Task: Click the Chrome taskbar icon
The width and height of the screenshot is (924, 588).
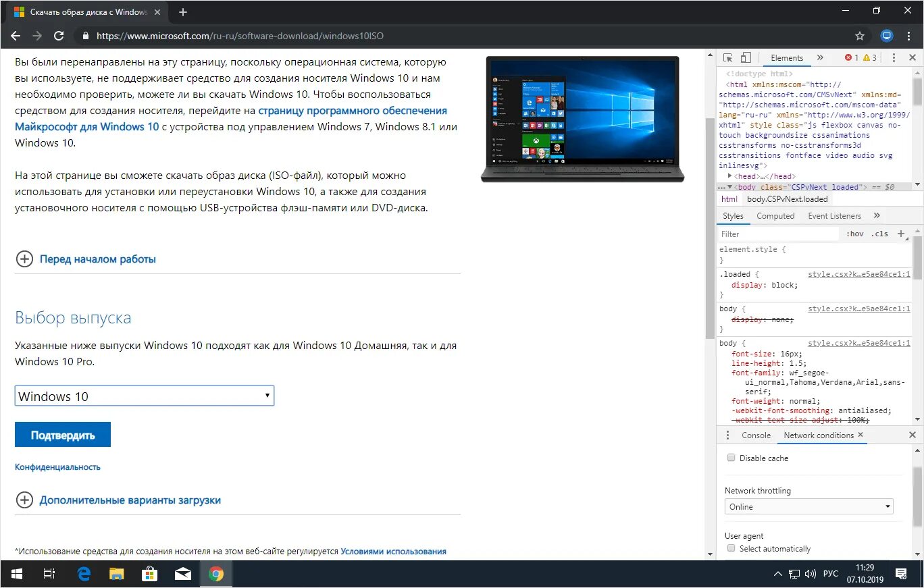Action: click(215, 574)
